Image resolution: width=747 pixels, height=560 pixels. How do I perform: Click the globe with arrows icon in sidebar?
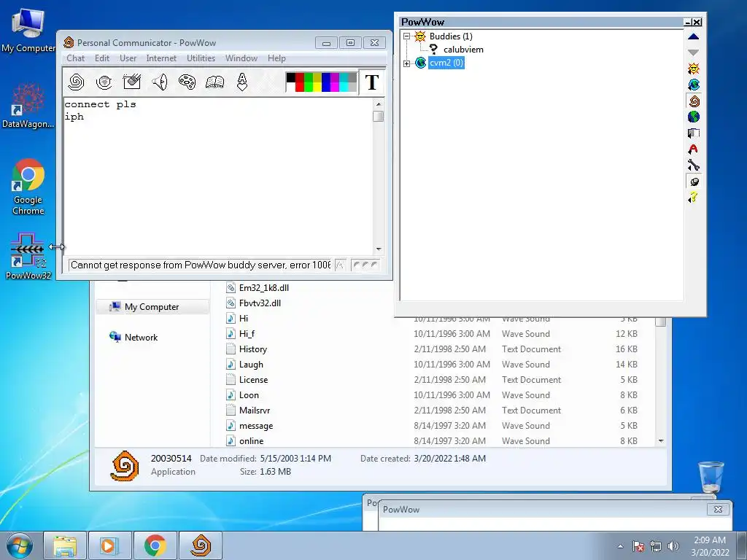pos(694,85)
